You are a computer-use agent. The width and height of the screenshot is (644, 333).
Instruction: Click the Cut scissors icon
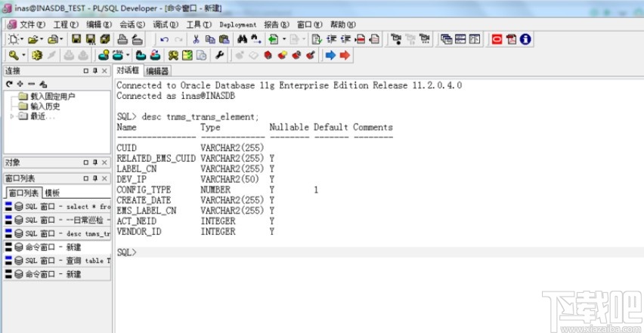coord(196,39)
